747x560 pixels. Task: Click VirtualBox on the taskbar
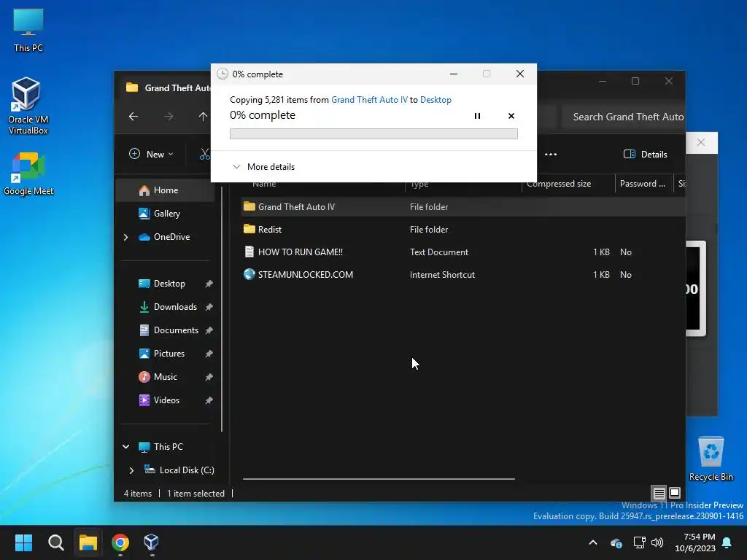[151, 542]
